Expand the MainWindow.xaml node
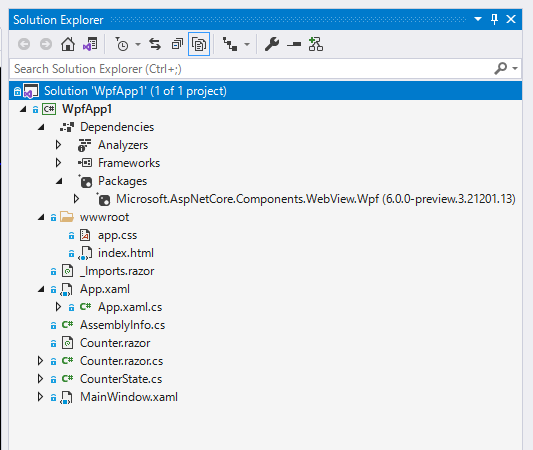 [40, 397]
